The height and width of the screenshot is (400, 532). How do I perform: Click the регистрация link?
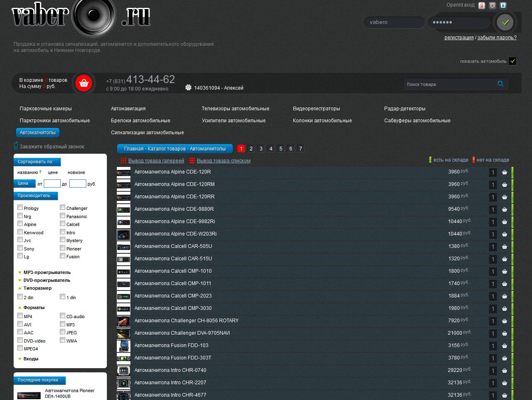459,38
